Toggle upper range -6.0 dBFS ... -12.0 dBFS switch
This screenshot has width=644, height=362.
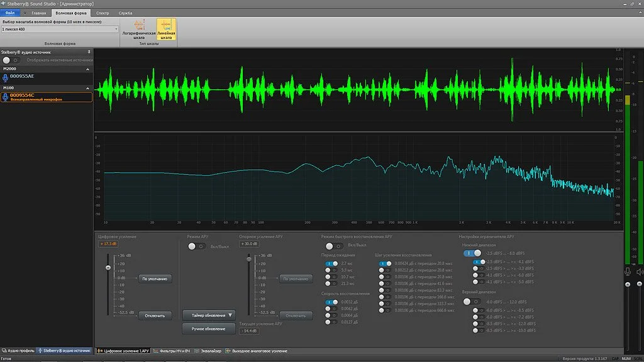(x=472, y=302)
